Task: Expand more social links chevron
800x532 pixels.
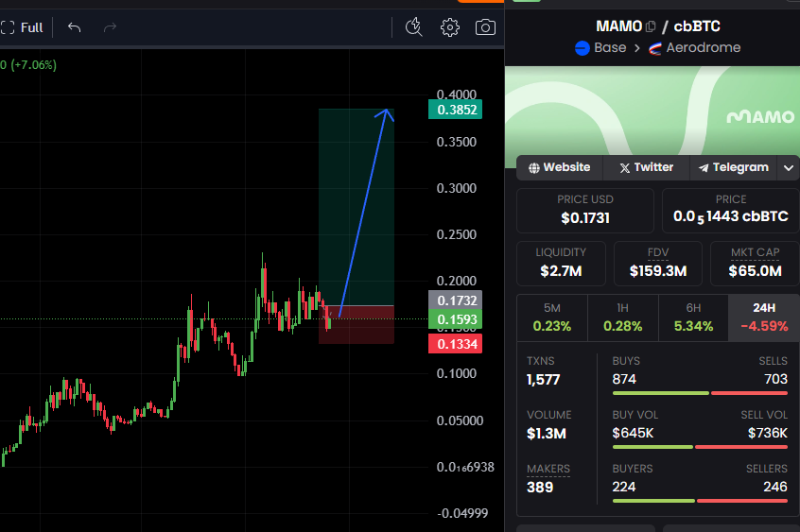Action: [789, 168]
